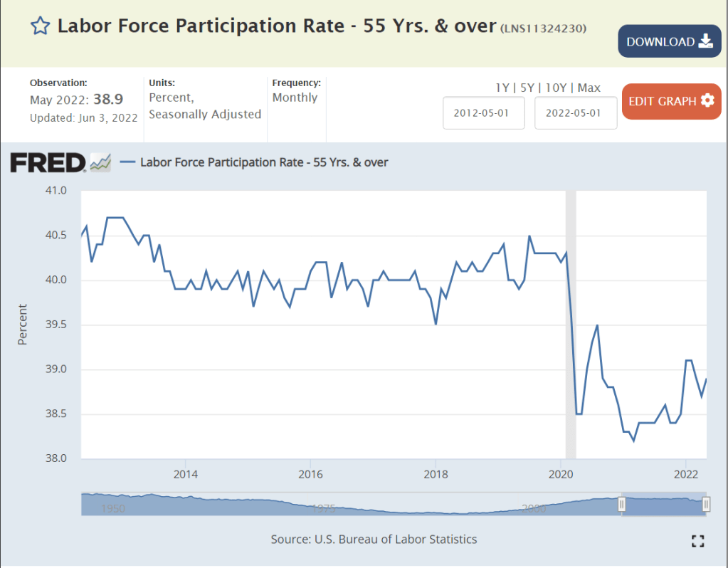Open the EDIT GRAPH settings button
This screenshot has height=568, width=728.
(671, 101)
